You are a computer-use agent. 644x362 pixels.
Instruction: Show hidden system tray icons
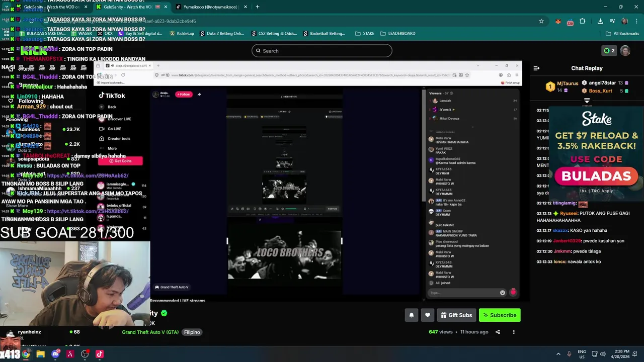click(558, 354)
